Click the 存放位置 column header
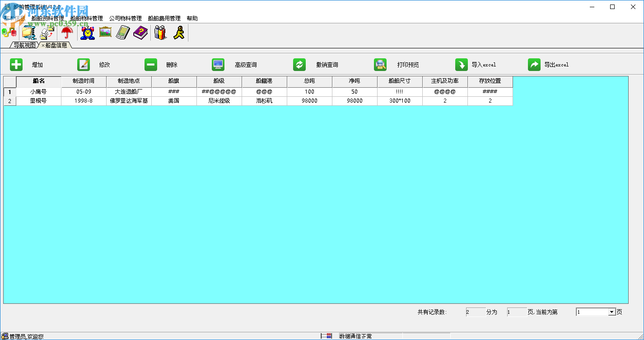The image size is (644, 340). [490, 82]
